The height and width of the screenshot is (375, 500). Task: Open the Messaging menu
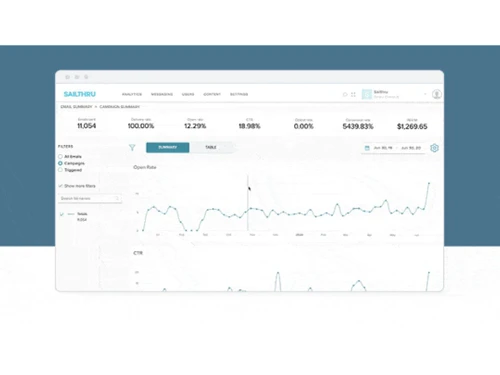[x=162, y=94]
